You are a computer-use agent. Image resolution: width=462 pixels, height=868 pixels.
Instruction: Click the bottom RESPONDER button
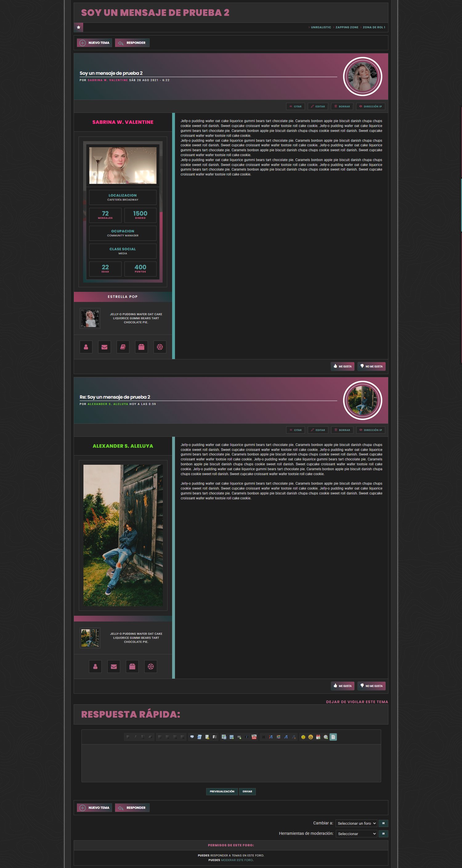pyautogui.click(x=132, y=808)
